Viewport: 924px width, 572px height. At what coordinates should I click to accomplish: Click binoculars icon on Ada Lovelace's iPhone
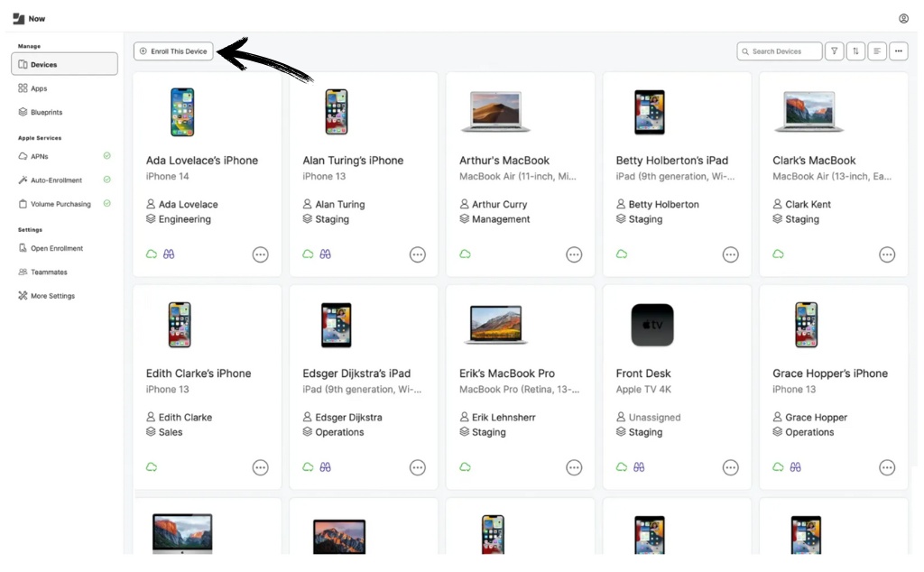[x=169, y=254]
